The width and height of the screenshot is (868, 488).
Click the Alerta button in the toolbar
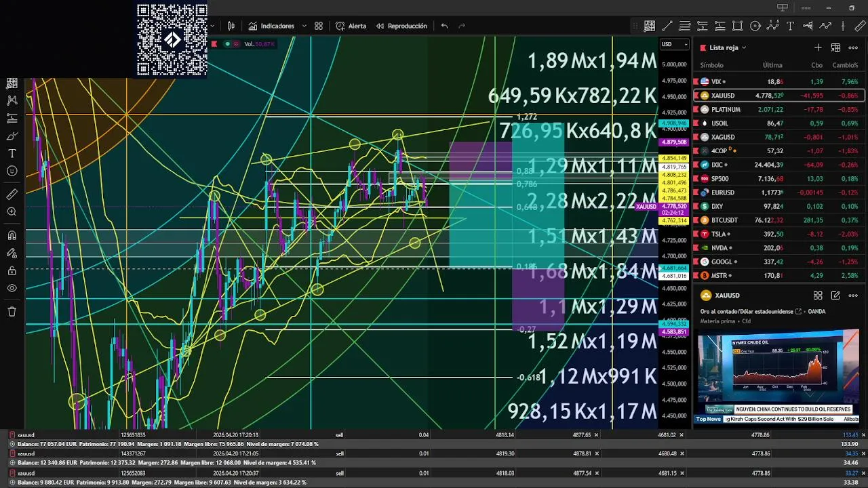coord(351,26)
